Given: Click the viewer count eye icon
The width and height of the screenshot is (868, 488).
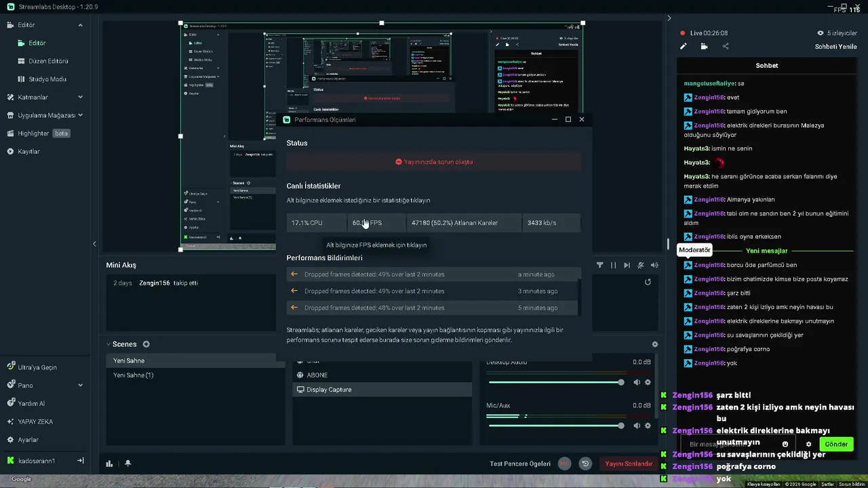Looking at the screenshot, I should (820, 33).
